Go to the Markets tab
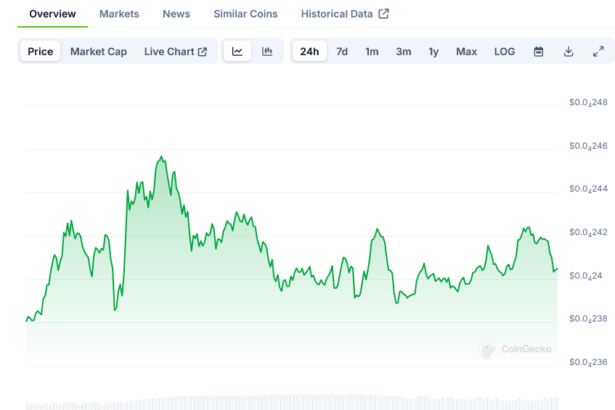Image resolution: width=615 pixels, height=410 pixels. (119, 14)
